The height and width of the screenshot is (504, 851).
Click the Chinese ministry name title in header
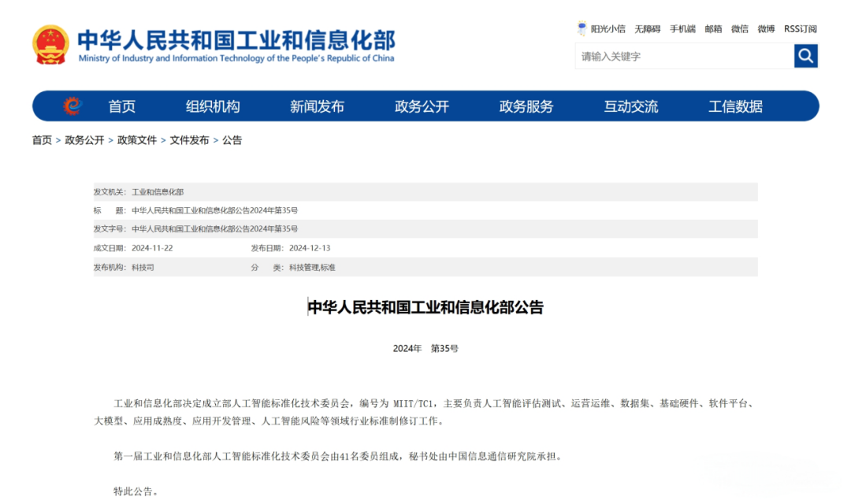tap(236, 40)
